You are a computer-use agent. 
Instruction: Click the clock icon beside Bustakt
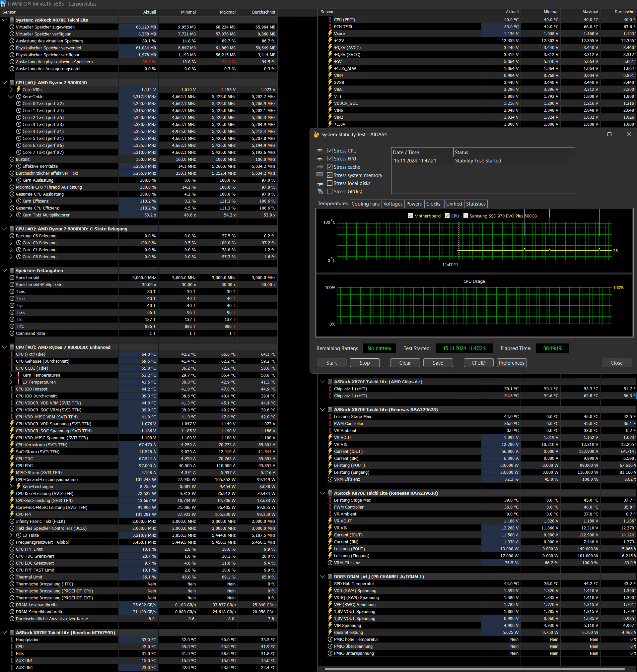coord(12,159)
